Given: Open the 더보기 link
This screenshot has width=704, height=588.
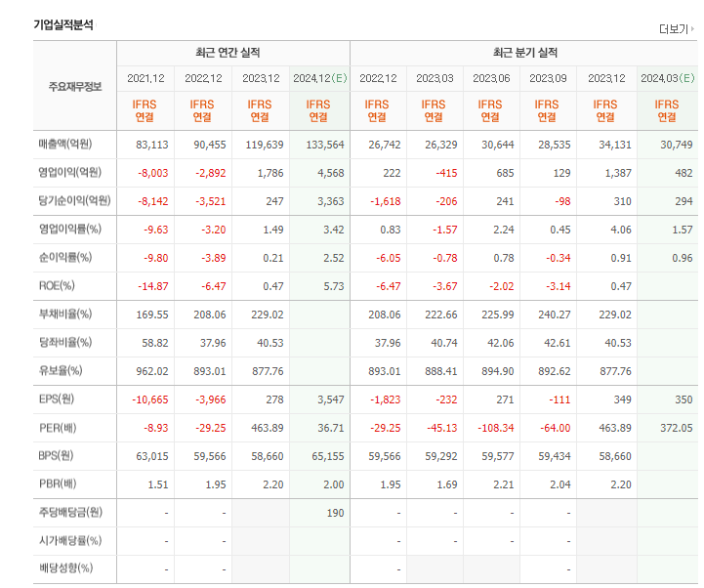Looking at the screenshot, I should coord(674,29).
